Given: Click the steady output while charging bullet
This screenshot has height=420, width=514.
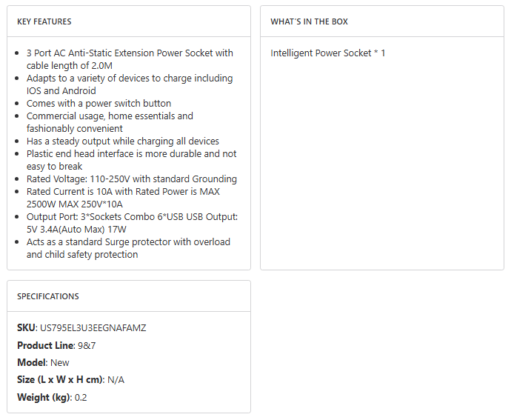Looking at the screenshot, I should (x=123, y=141).
